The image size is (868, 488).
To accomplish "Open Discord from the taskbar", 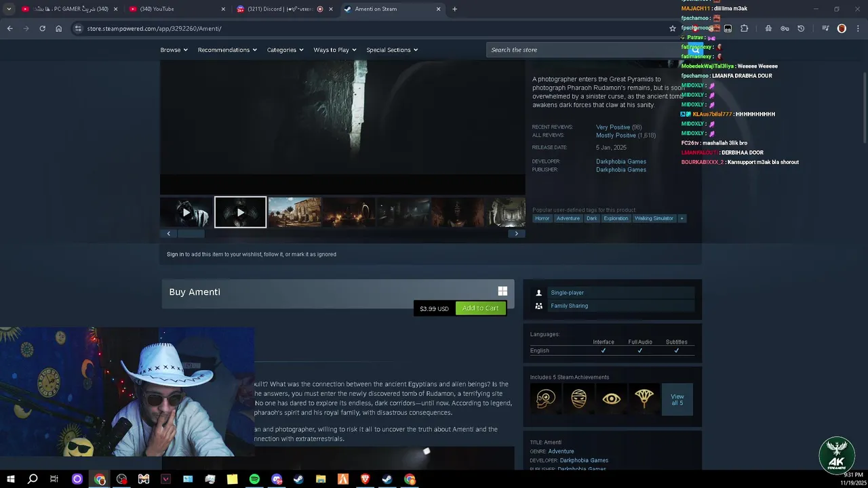I will 277,479.
